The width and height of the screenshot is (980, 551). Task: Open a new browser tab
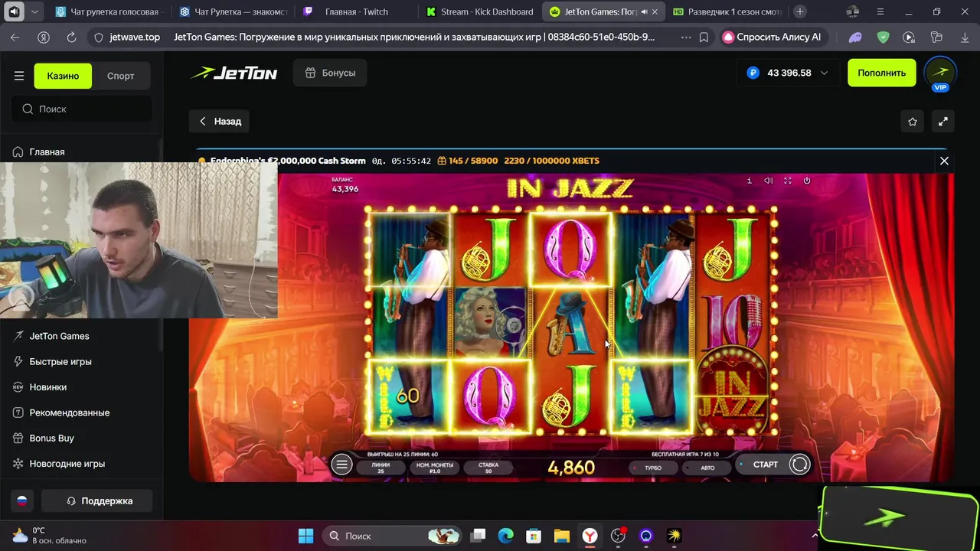(800, 11)
